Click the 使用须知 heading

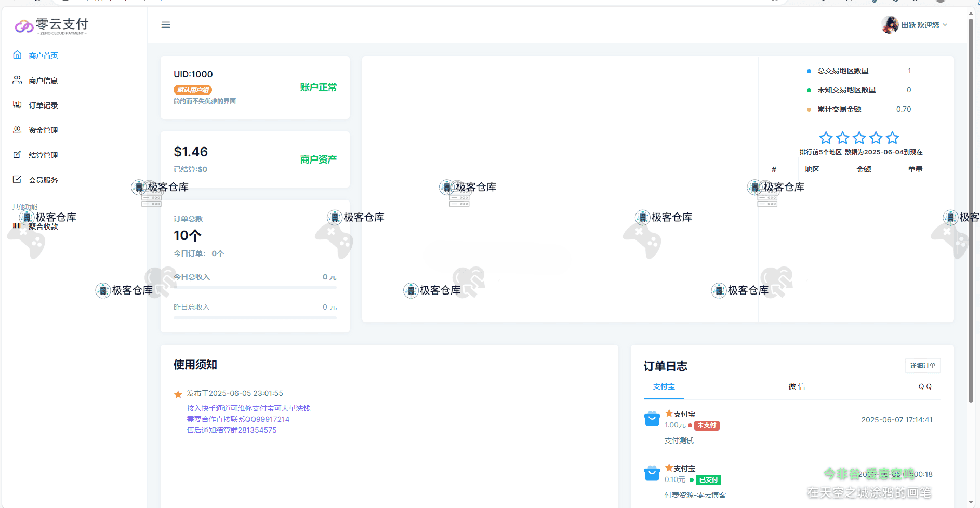point(195,365)
